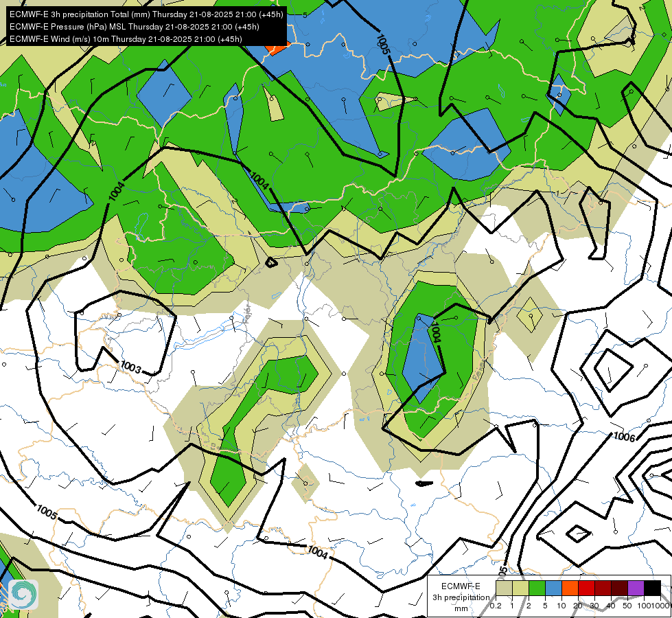Click the '3h precipitation Total' header line
This screenshot has width=672, height=618.
(146, 14)
